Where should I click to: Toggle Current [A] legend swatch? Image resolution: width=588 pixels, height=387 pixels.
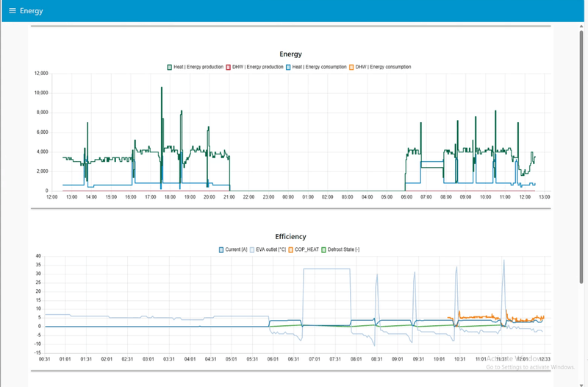pos(221,249)
